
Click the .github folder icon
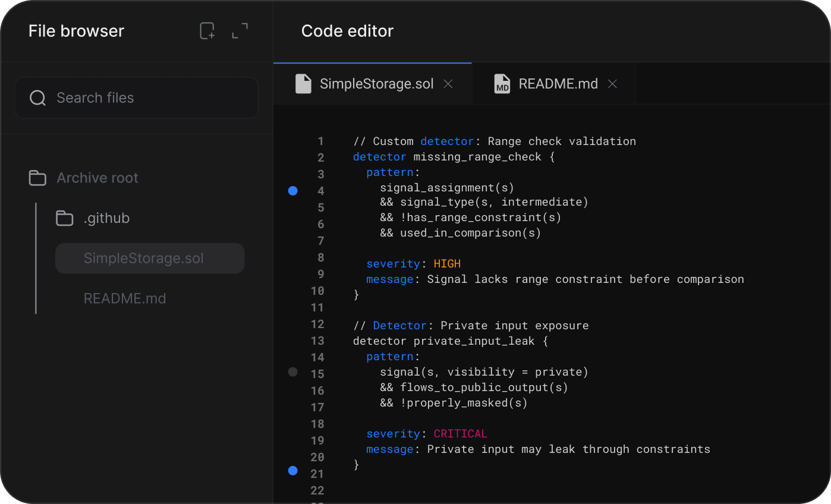[64, 218]
